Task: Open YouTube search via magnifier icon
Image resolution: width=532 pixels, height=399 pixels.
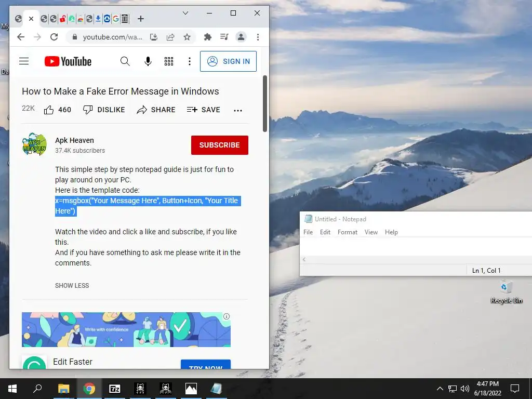Action: click(125, 61)
